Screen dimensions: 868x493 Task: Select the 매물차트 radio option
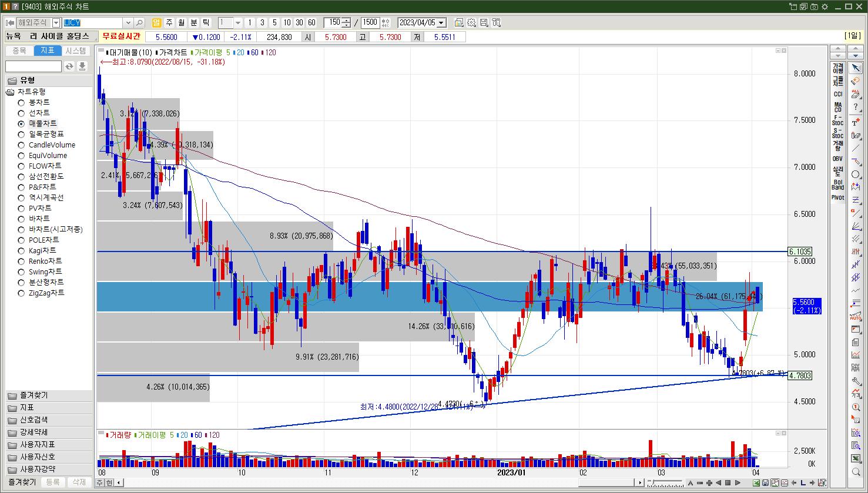[38, 123]
